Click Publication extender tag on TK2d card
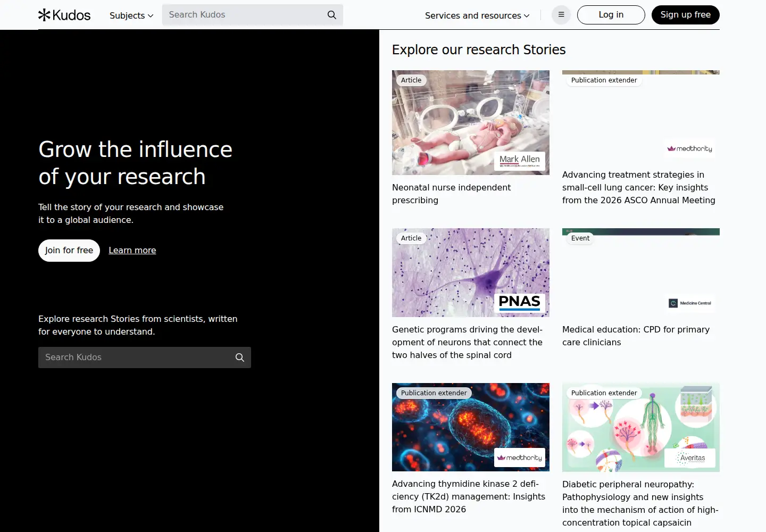 434,393
